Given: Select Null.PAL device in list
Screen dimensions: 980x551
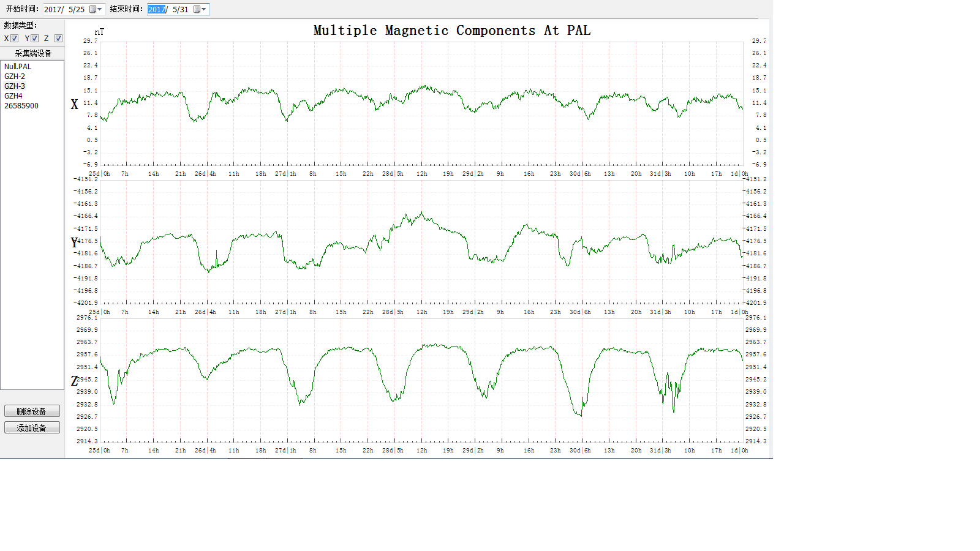Looking at the screenshot, I should pyautogui.click(x=18, y=67).
